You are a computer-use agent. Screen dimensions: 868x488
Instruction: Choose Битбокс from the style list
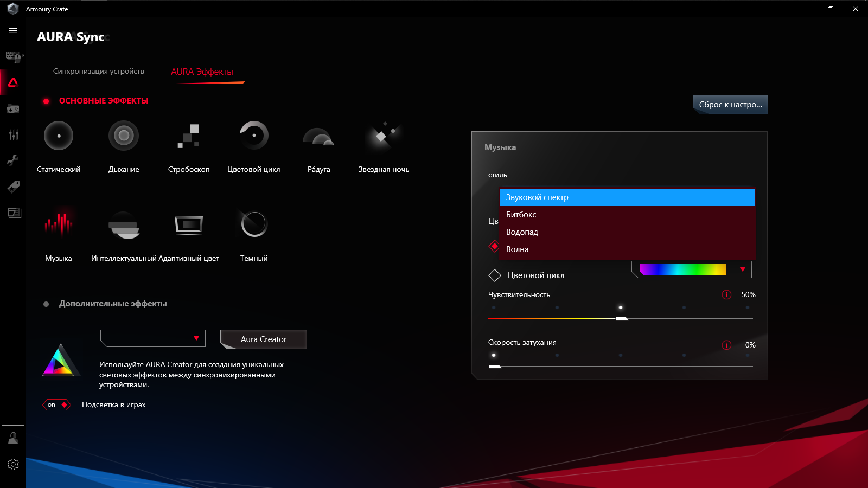point(627,215)
